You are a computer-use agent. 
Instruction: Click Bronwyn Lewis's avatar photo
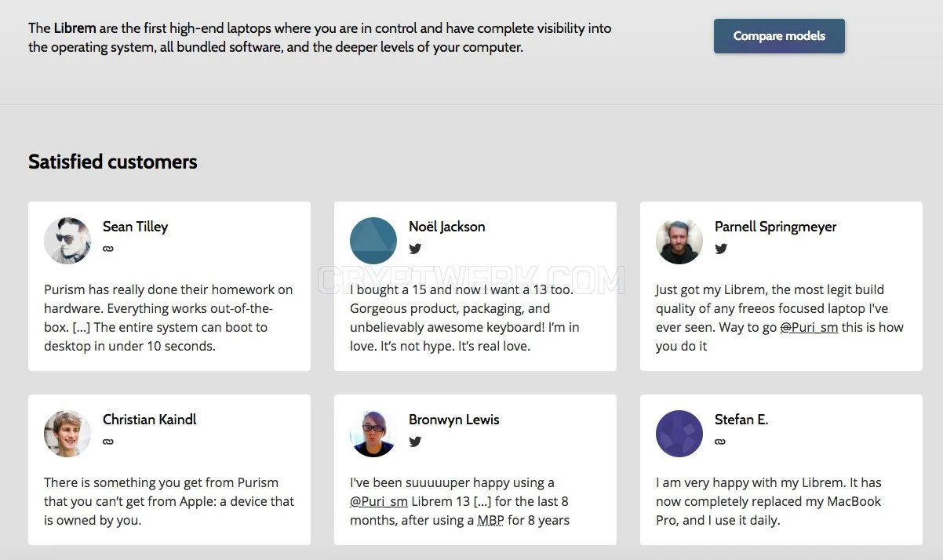[373, 434]
